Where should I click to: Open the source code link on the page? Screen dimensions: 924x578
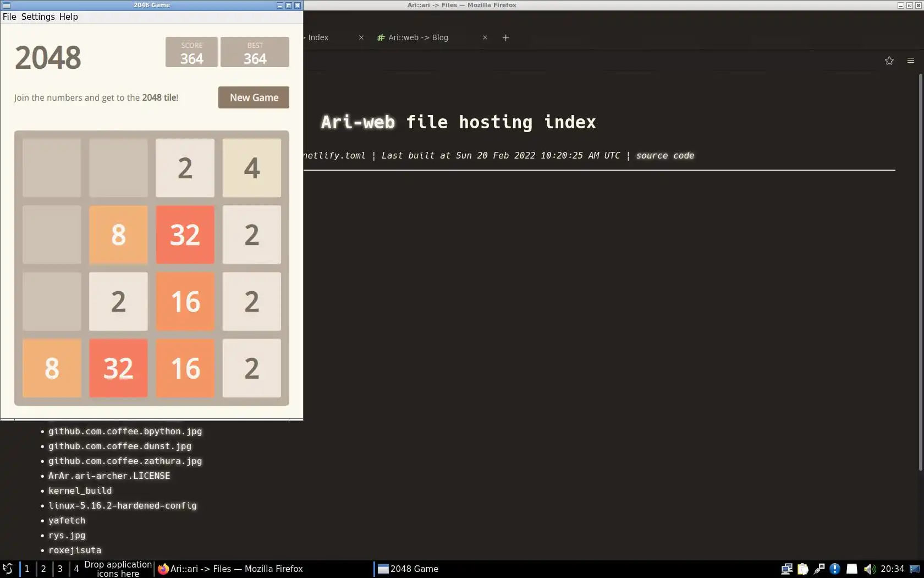[x=665, y=156]
